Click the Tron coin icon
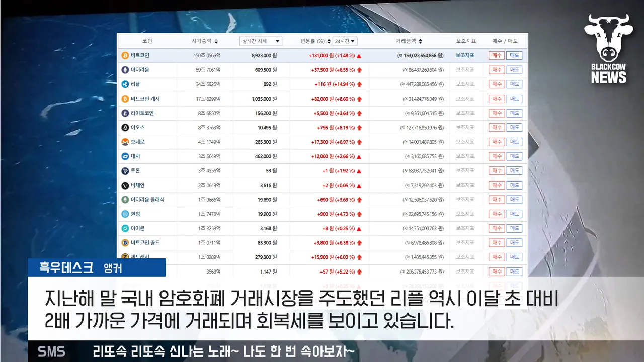Screen dimensions: 644x362 [125, 171]
